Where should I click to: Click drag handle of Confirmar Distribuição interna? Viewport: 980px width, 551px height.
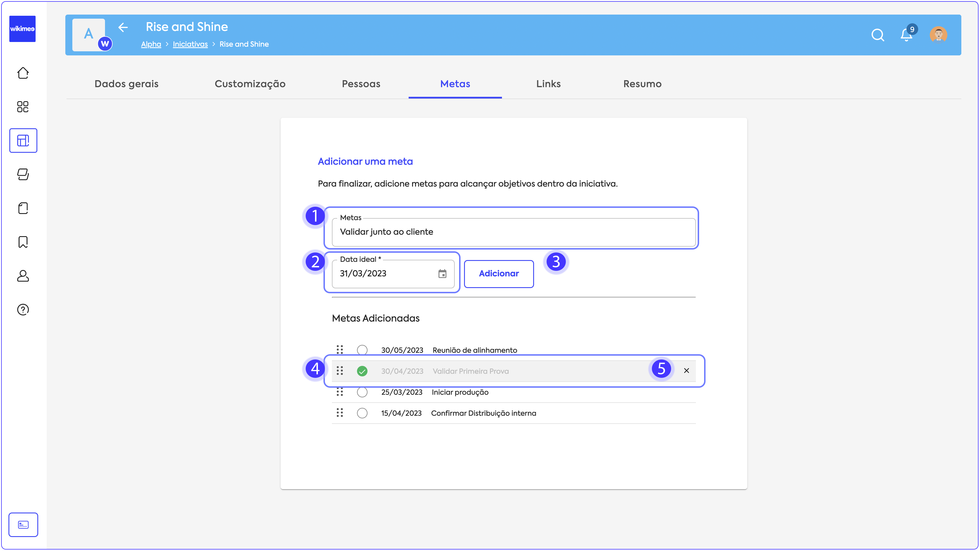tap(340, 413)
